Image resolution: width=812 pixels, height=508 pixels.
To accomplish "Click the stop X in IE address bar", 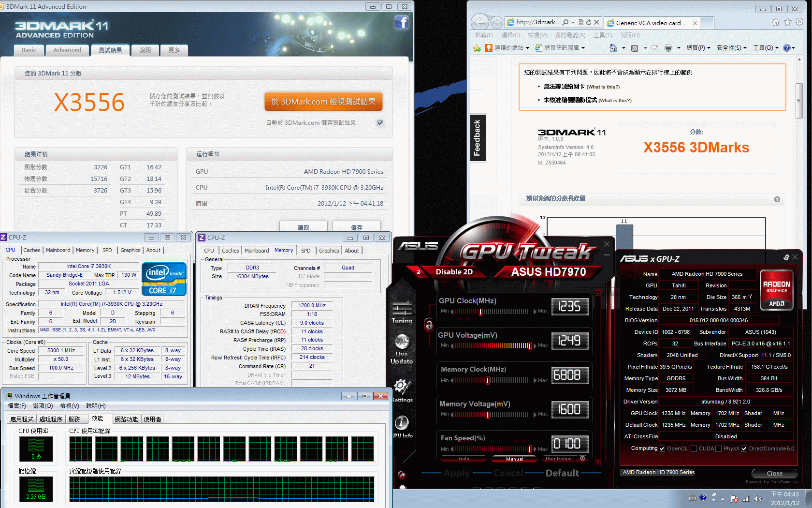I will pyautogui.click(x=596, y=22).
